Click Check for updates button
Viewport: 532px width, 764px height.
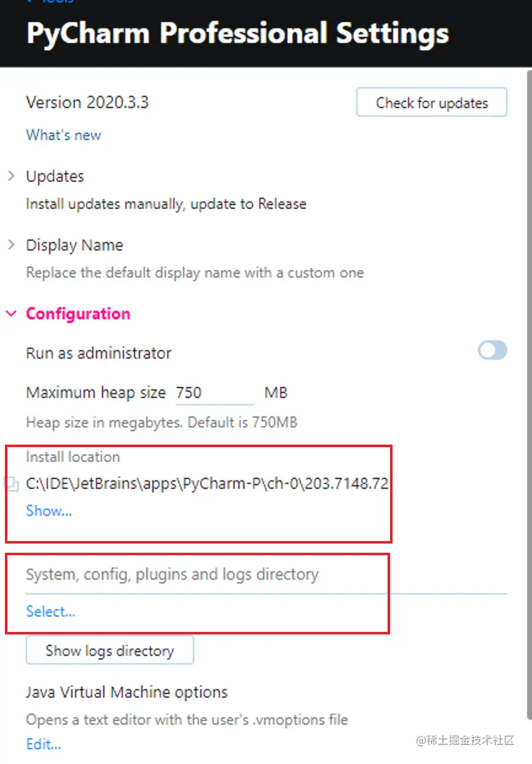point(432,103)
